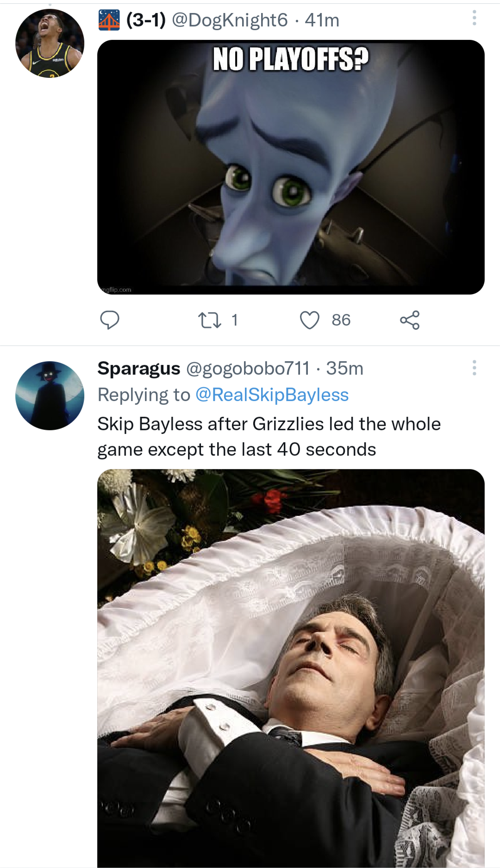Click the 41m timestamp
Viewport: 500px width, 868px height.
[322, 20]
